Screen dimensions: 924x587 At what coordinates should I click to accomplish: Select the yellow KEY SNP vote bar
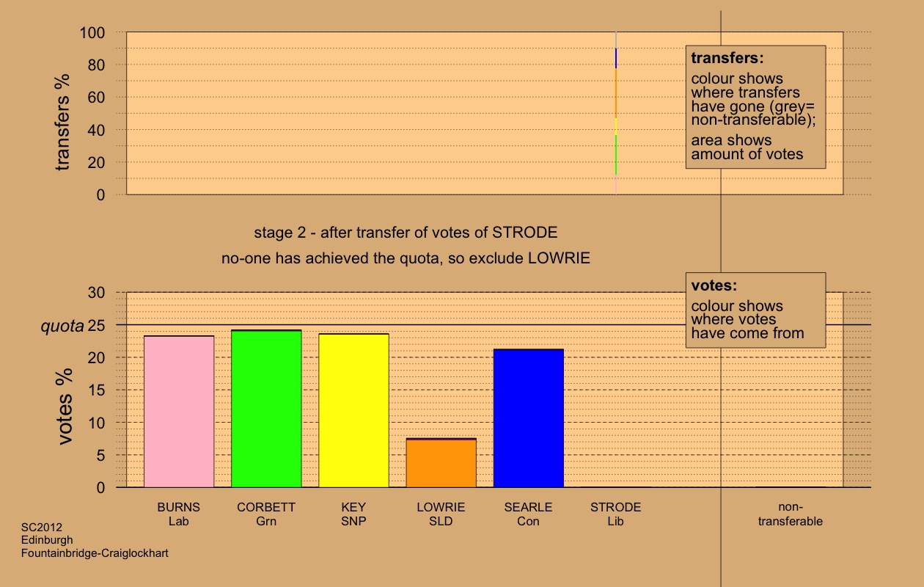pyautogui.click(x=353, y=410)
